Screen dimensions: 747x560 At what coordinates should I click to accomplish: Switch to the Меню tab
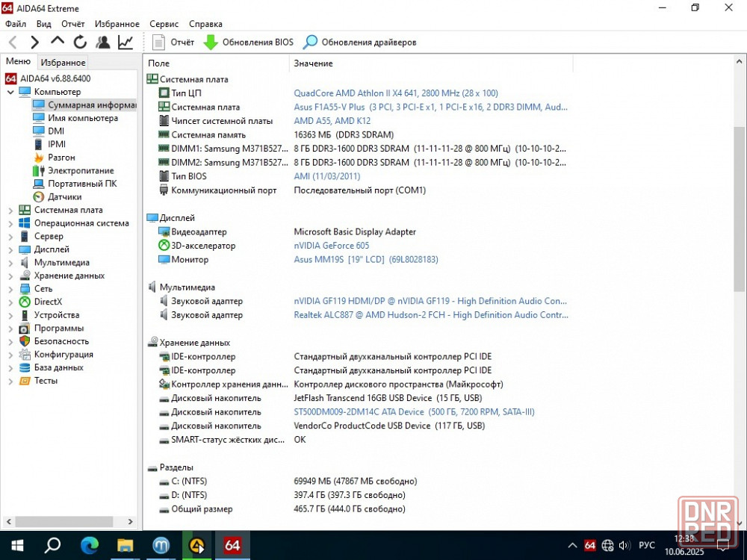pos(18,61)
